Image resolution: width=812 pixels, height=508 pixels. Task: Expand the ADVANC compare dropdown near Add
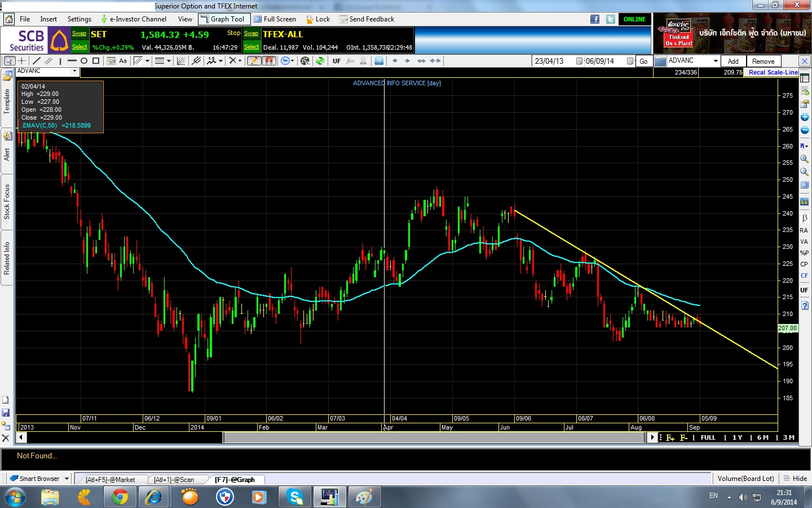click(x=716, y=61)
